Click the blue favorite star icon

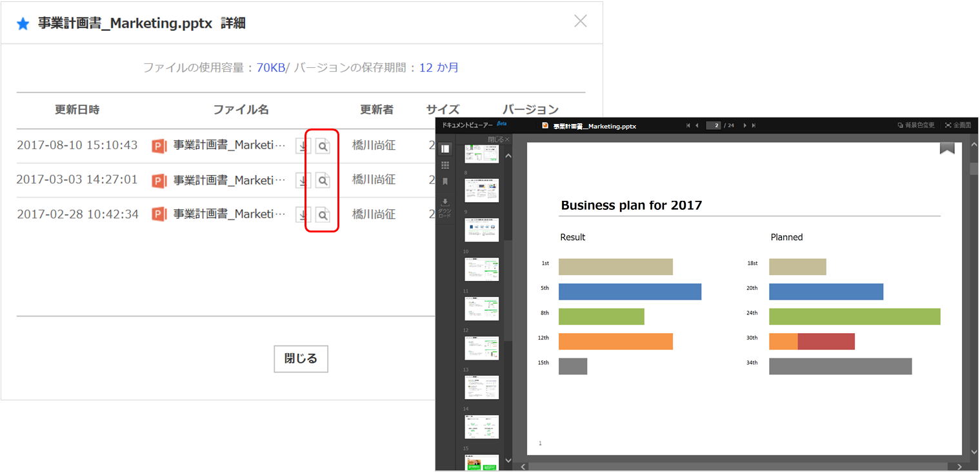pyautogui.click(x=23, y=24)
